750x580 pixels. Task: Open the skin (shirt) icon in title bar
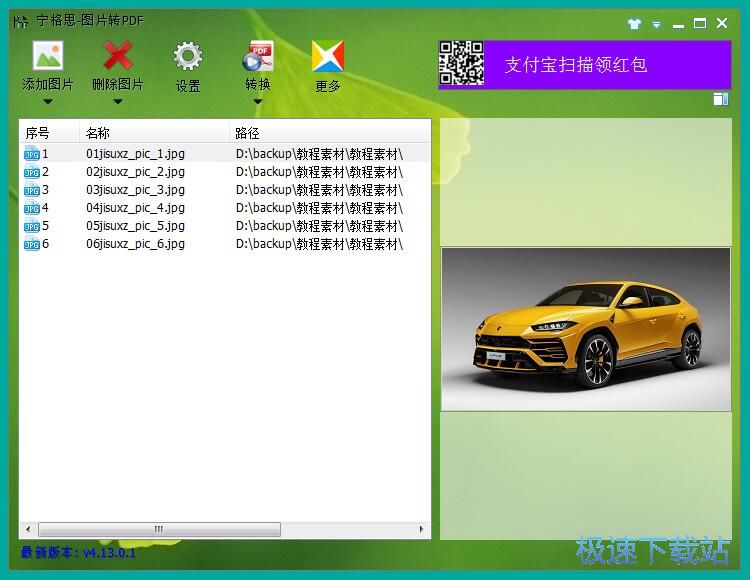[634, 24]
